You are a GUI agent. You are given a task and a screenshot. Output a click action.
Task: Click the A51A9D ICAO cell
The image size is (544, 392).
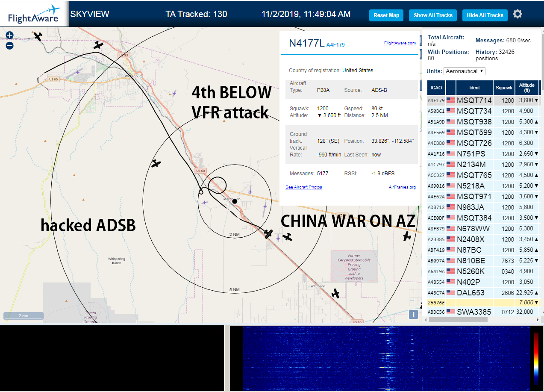tap(436, 122)
